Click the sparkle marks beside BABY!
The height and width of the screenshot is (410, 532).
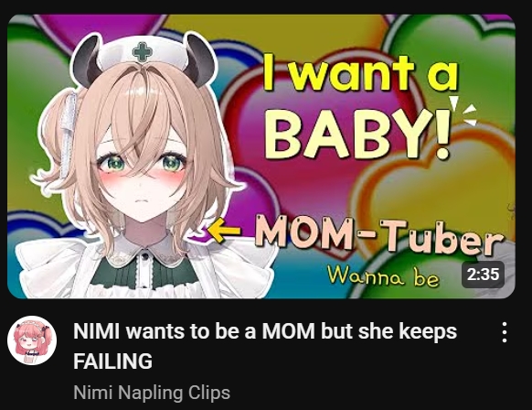(463, 111)
